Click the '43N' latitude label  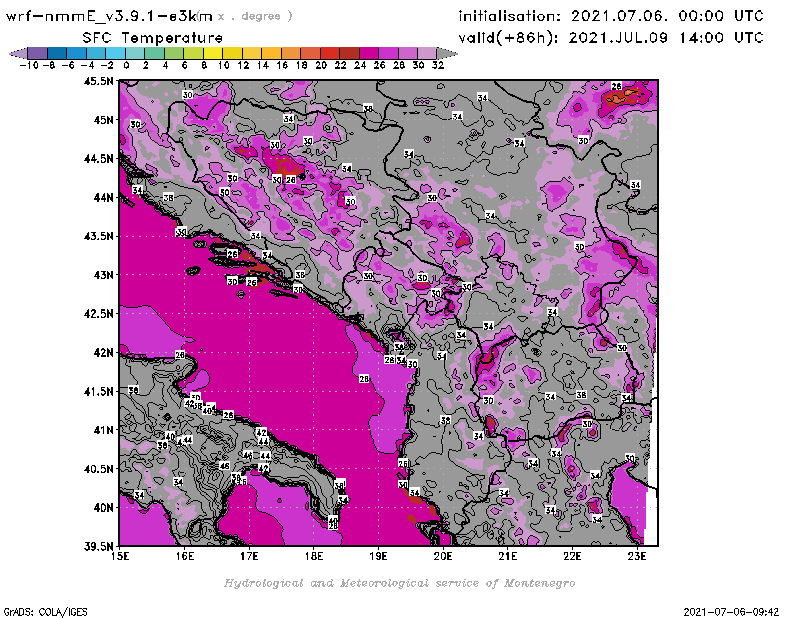[104, 275]
